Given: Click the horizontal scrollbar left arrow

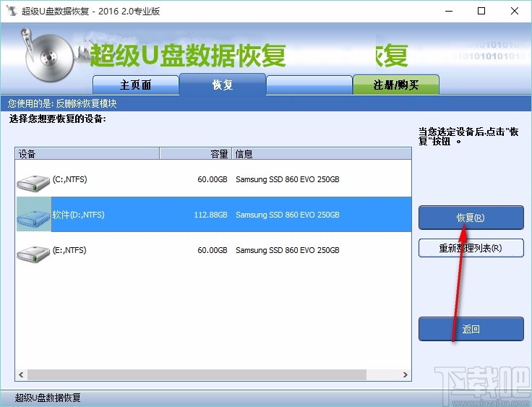Looking at the screenshot, I should click(22, 374).
